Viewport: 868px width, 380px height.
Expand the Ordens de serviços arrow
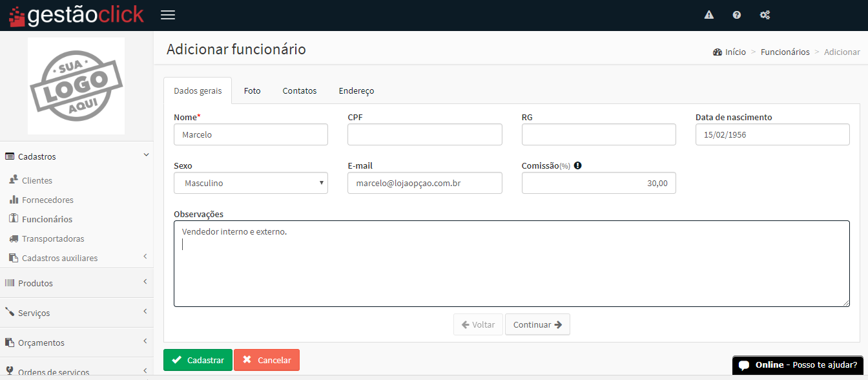click(145, 370)
